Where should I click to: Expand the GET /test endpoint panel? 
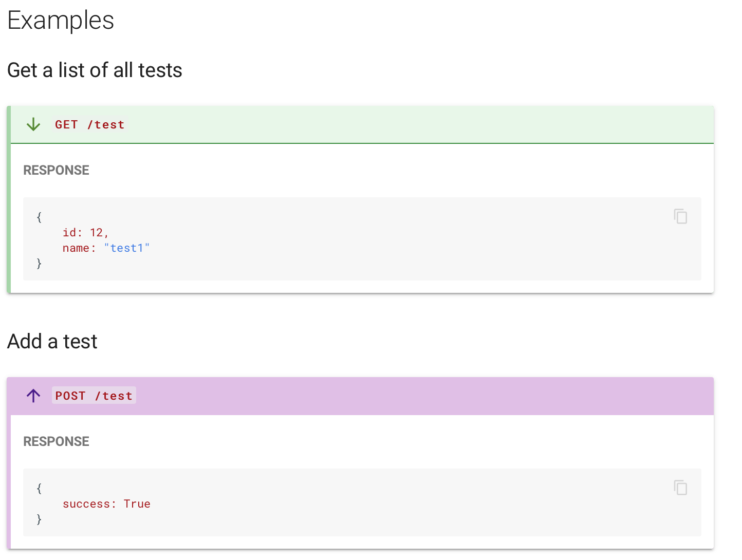(89, 124)
